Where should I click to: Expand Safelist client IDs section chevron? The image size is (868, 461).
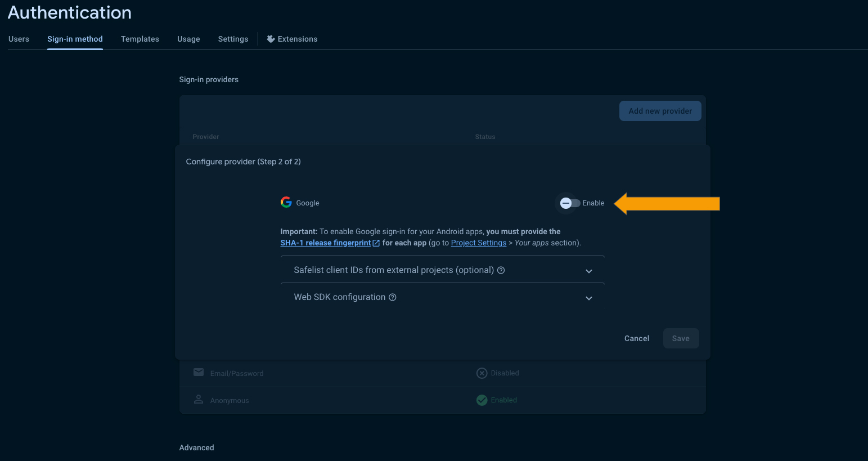589,271
